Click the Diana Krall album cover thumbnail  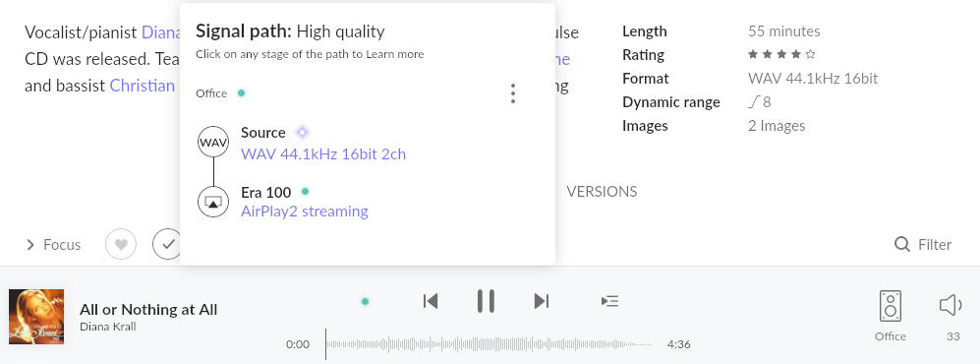[36, 317]
